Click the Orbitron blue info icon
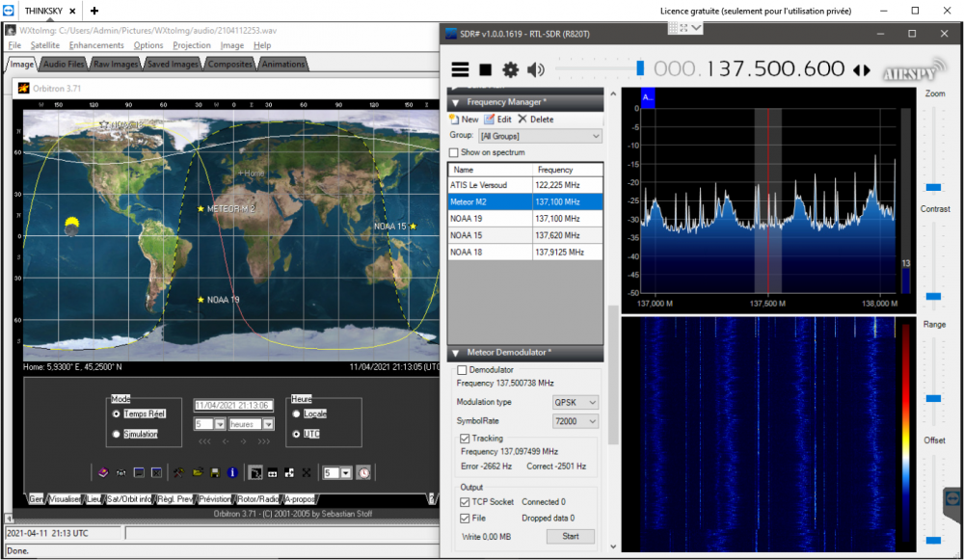The width and height of the screenshot is (964, 560). 232,472
